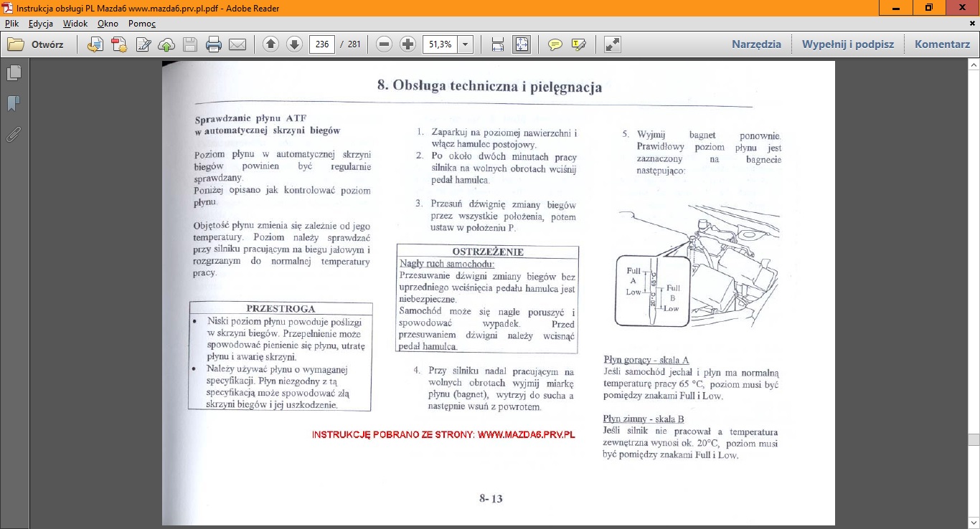Click the read mode expand arrows icon
This screenshot has height=529, width=980.
coord(612,44)
